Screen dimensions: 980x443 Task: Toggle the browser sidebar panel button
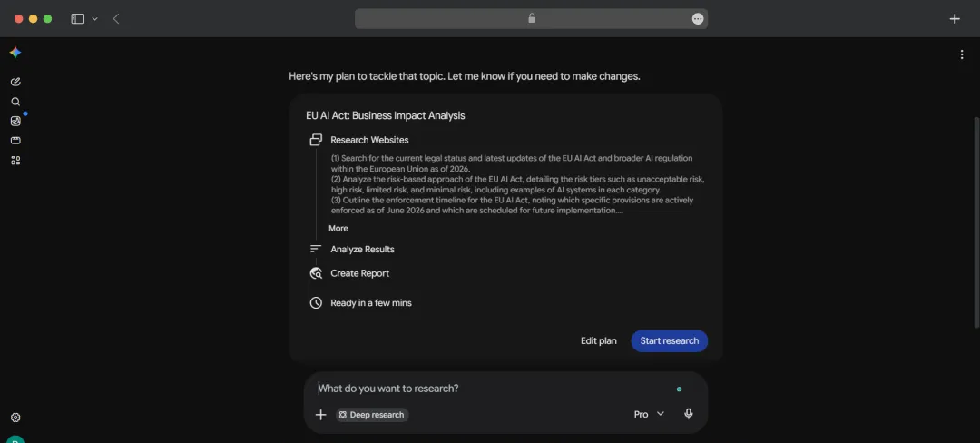pos(77,19)
